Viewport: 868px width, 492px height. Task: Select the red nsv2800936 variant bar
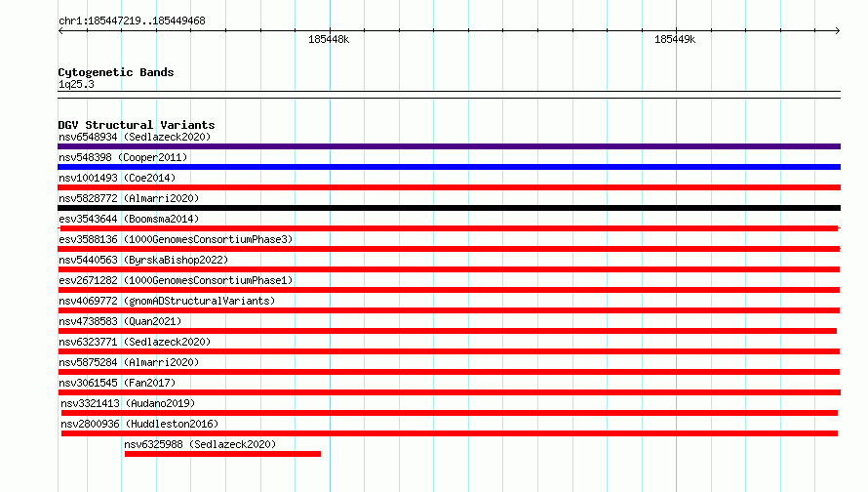click(x=450, y=433)
